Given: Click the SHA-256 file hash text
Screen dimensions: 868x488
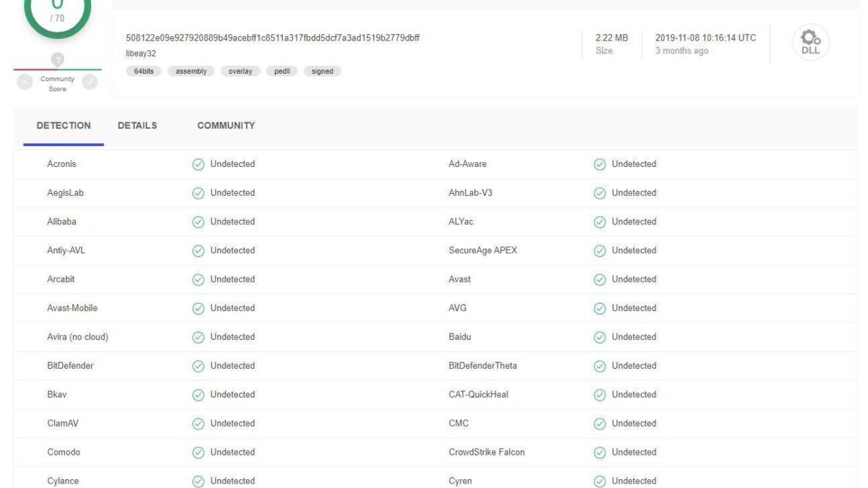Looking at the screenshot, I should (x=273, y=38).
